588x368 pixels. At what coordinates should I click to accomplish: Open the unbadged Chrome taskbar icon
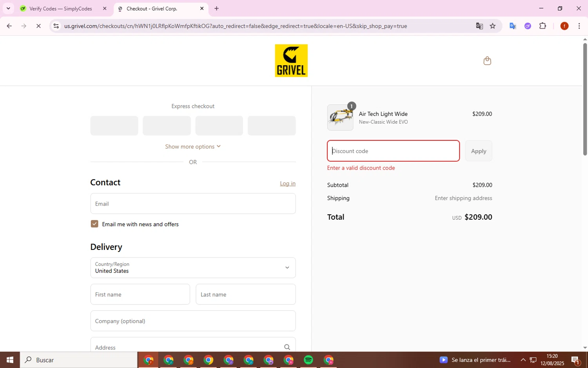[209, 360]
